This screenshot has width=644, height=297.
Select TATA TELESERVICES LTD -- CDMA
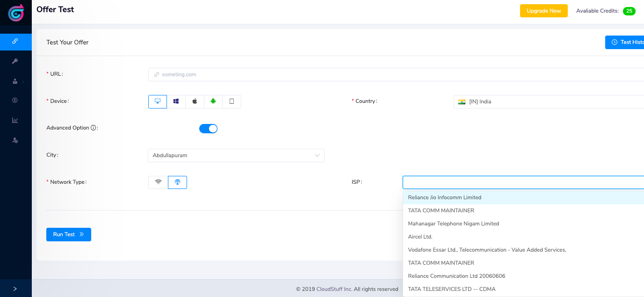[523, 289]
